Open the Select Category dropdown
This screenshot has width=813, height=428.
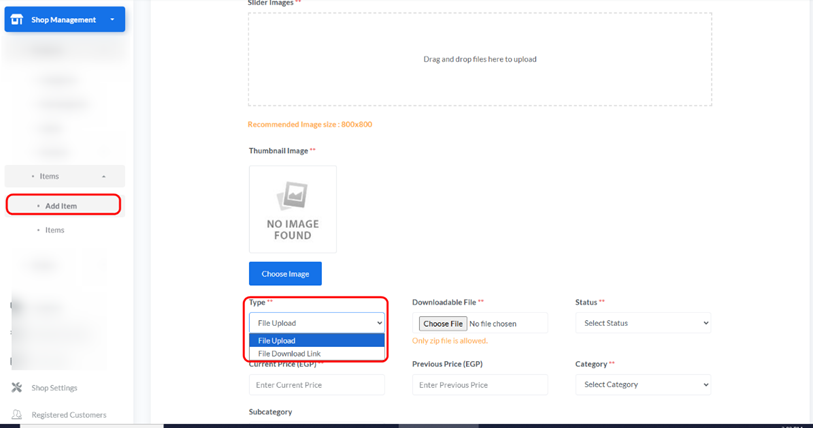pos(643,384)
